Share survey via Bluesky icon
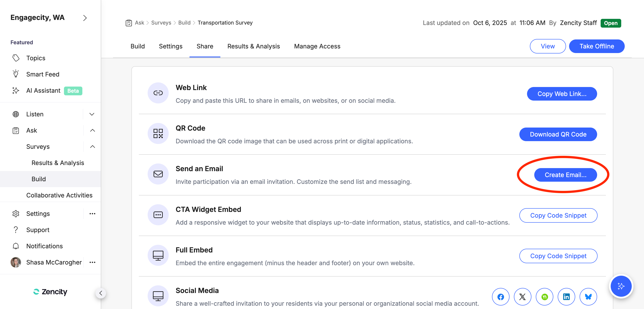 coord(588,297)
